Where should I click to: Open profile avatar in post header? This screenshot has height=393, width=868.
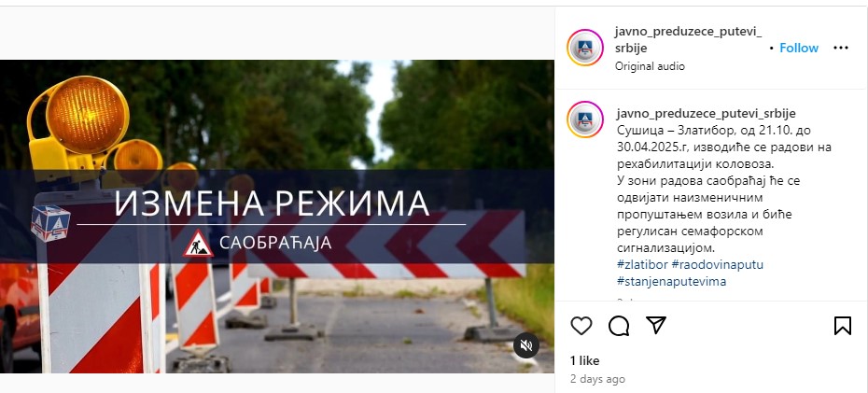pyautogui.click(x=585, y=48)
